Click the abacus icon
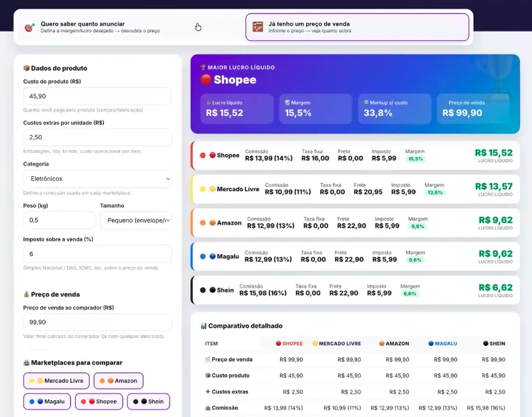The width and height of the screenshot is (532, 417). (x=258, y=27)
